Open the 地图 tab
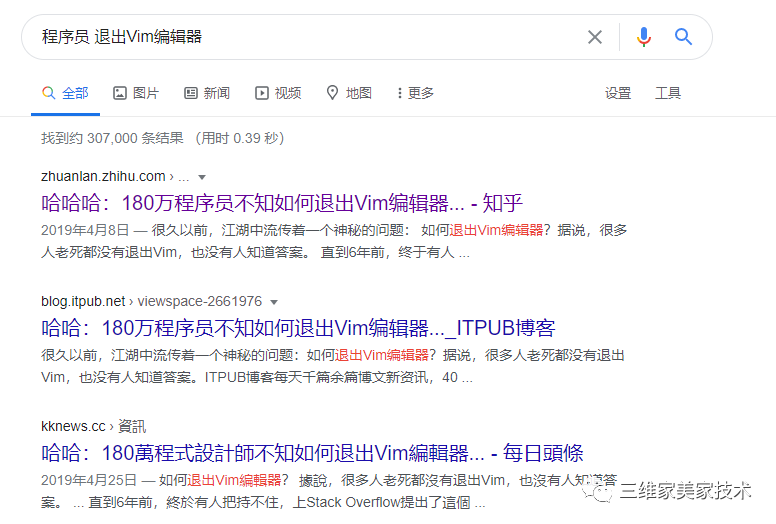Viewport: 776px width, 524px height. (x=349, y=93)
